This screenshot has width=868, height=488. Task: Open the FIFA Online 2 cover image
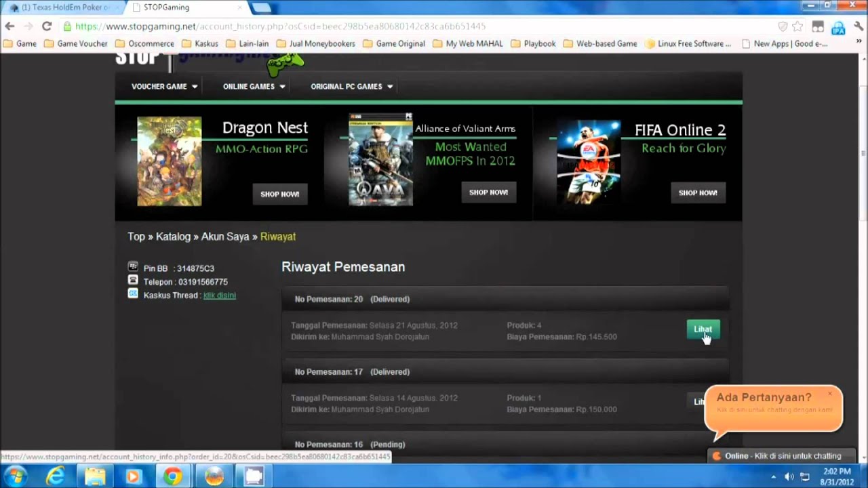[589, 161]
